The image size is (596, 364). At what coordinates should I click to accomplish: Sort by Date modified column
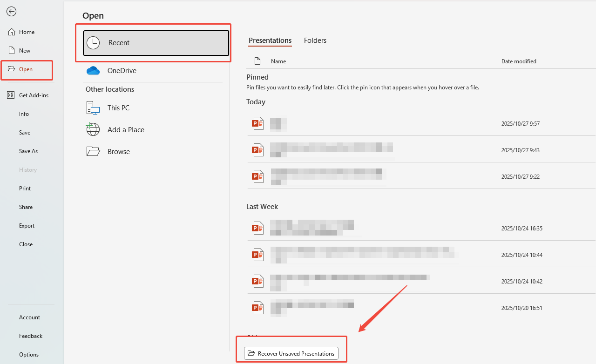pyautogui.click(x=519, y=61)
